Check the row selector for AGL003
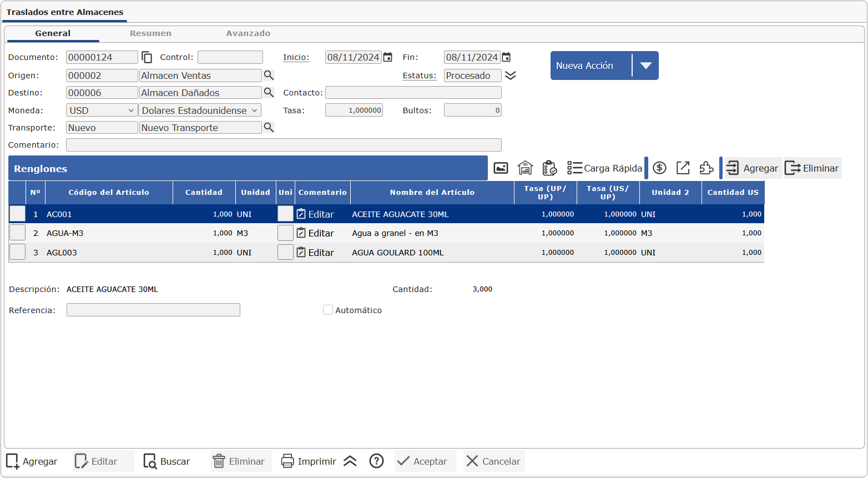Viewport: 868px width, 478px height. coord(18,253)
